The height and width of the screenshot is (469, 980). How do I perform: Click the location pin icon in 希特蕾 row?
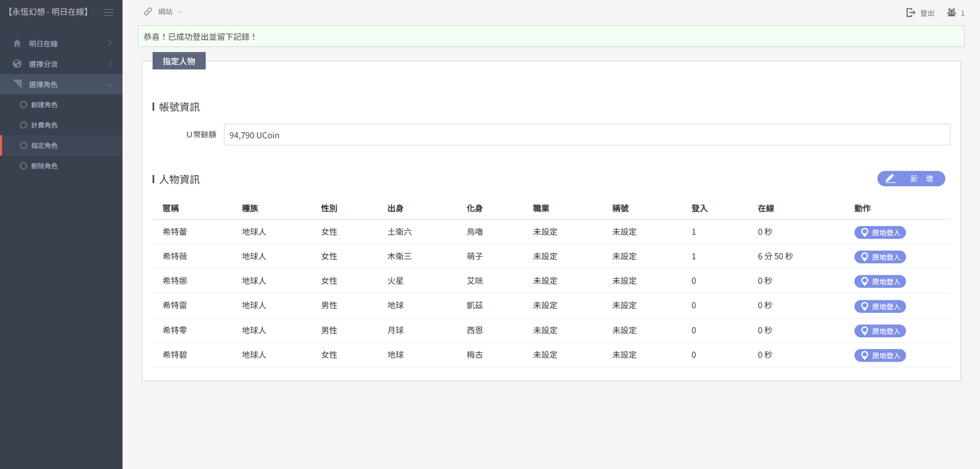(865, 233)
